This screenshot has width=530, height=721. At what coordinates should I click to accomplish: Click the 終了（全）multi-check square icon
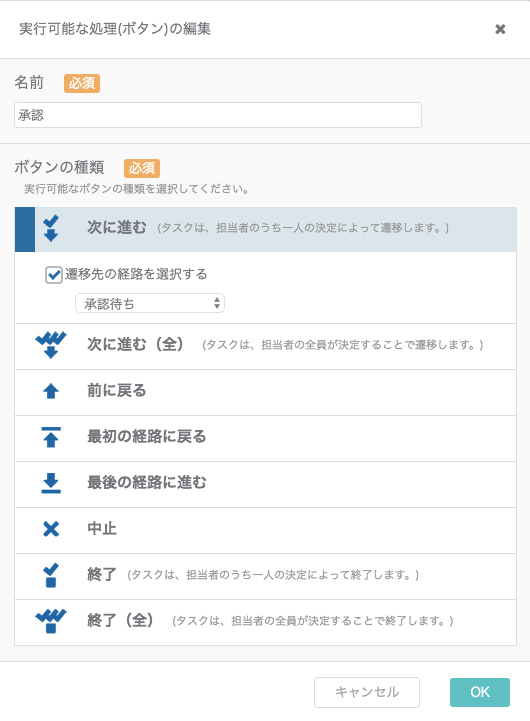[x=51, y=621]
